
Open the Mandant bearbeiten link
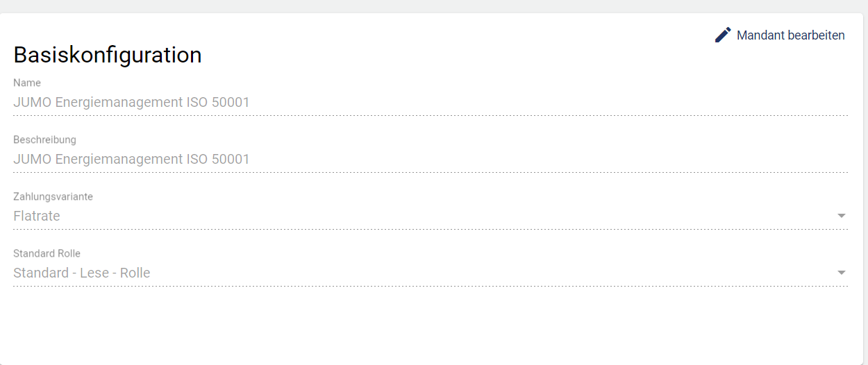click(x=790, y=35)
